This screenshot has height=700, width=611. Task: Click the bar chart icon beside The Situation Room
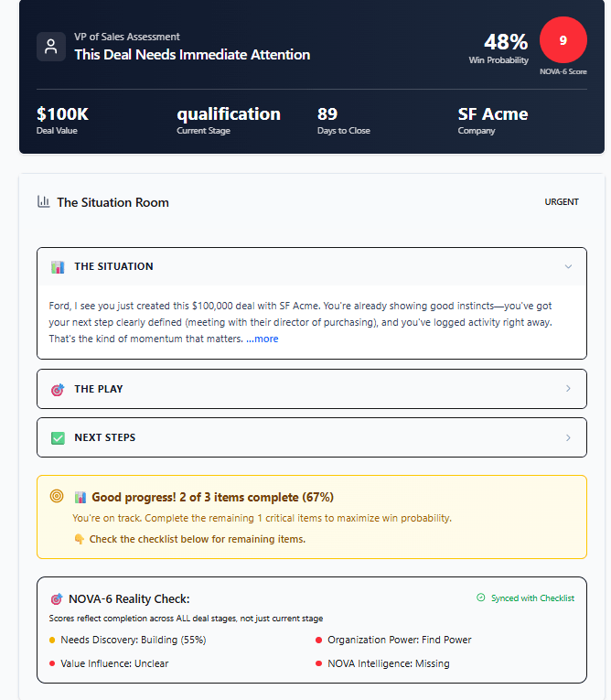pos(43,202)
